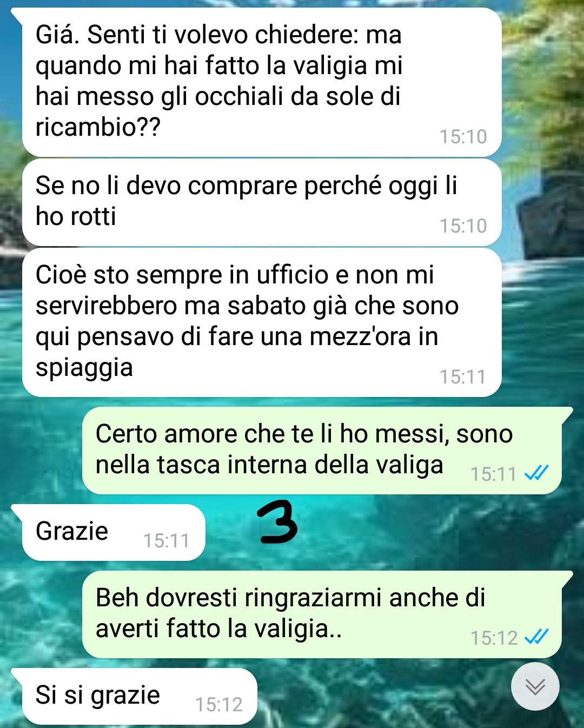Tap the blue read ticks on 'Certo amore' message
This screenshot has height=728, width=584.
click(537, 473)
